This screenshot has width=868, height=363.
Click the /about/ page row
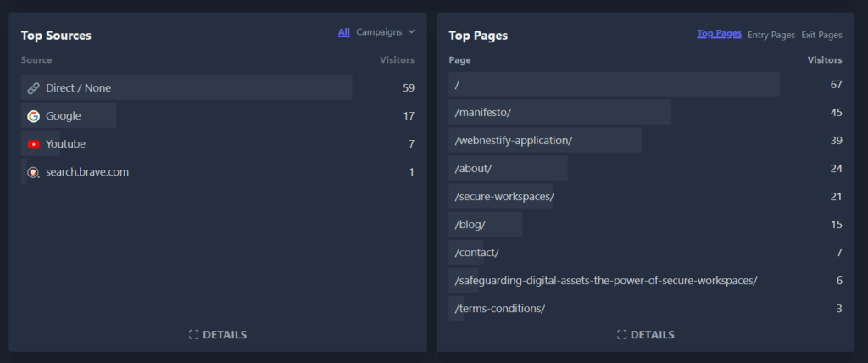point(473,169)
